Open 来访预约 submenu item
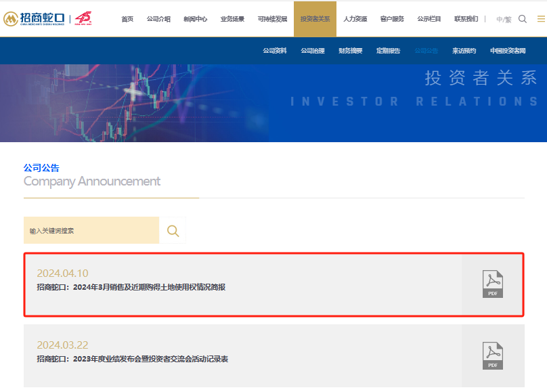This screenshot has width=547, height=392. point(464,51)
